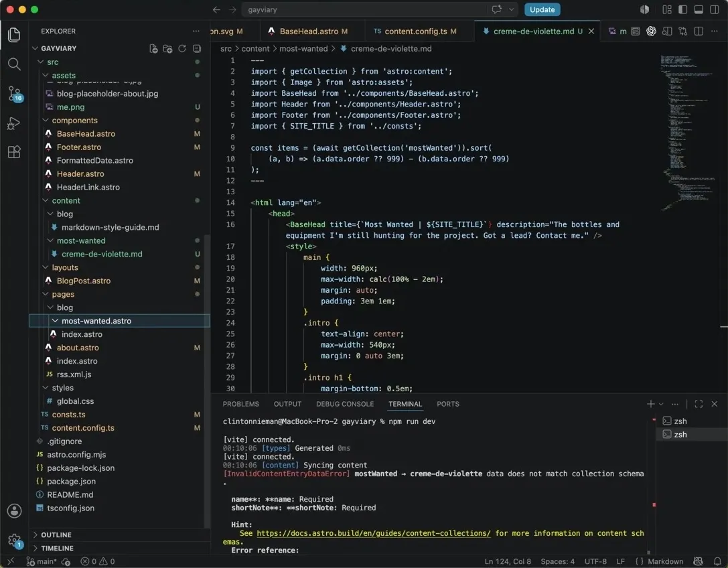
Task: Click the editor minimap preview
Action: tap(687, 133)
